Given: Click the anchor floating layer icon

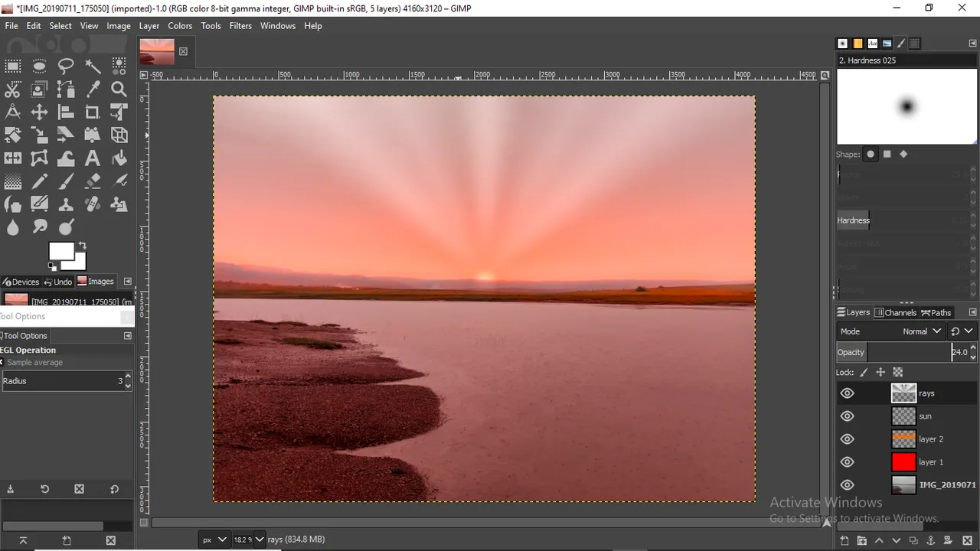Looking at the screenshot, I should tap(932, 540).
